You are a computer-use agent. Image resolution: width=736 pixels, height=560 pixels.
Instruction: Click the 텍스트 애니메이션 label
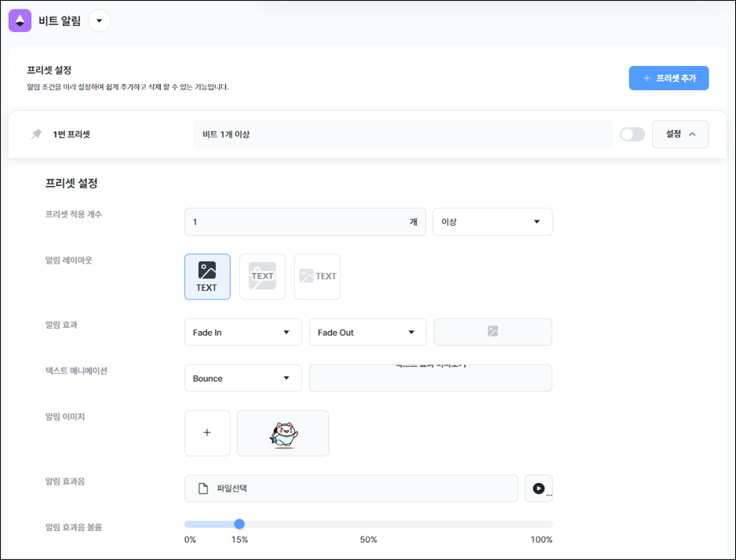[76, 370]
